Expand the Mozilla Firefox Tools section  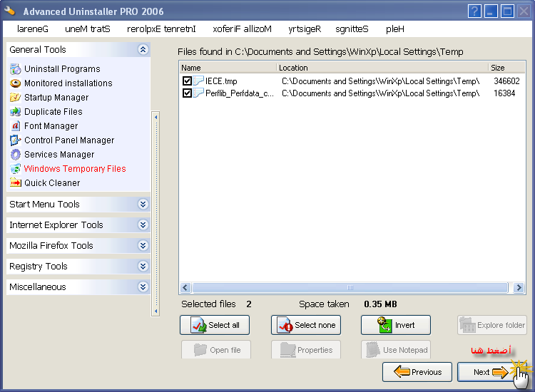143,245
